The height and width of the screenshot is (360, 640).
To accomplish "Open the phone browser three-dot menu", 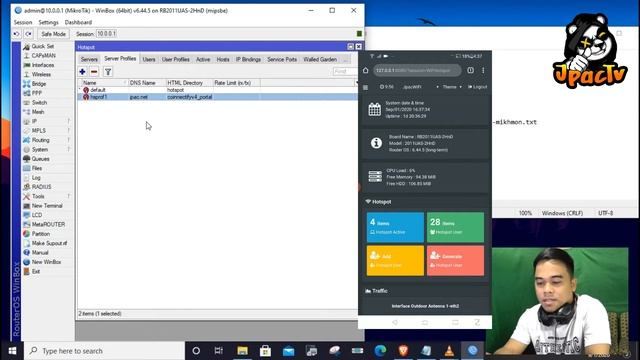I will [x=483, y=70].
